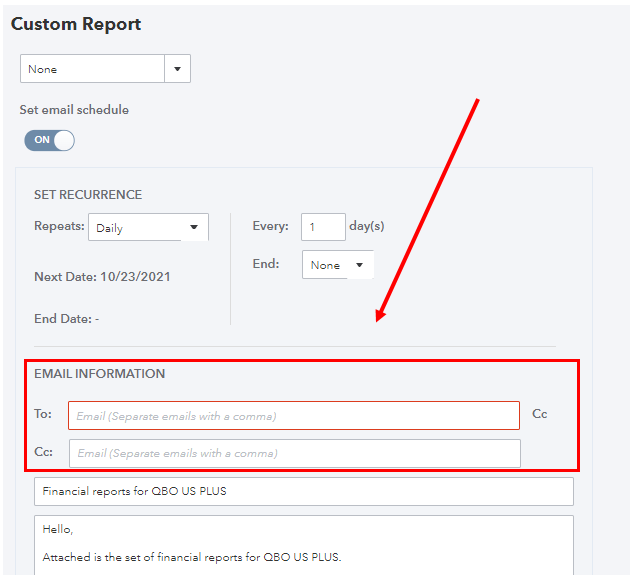Screen dimensions: 630x575
Task: Click the Next Date: 10/23/2021 text
Action: click(102, 276)
